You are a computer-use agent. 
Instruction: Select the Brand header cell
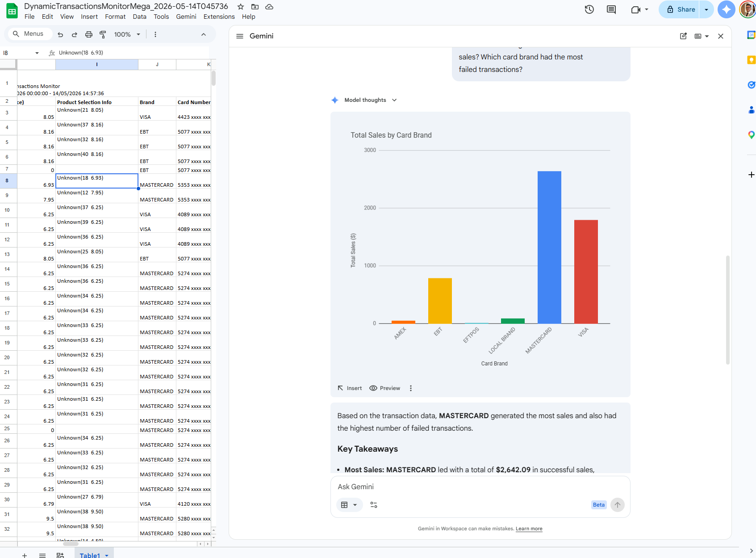157,102
